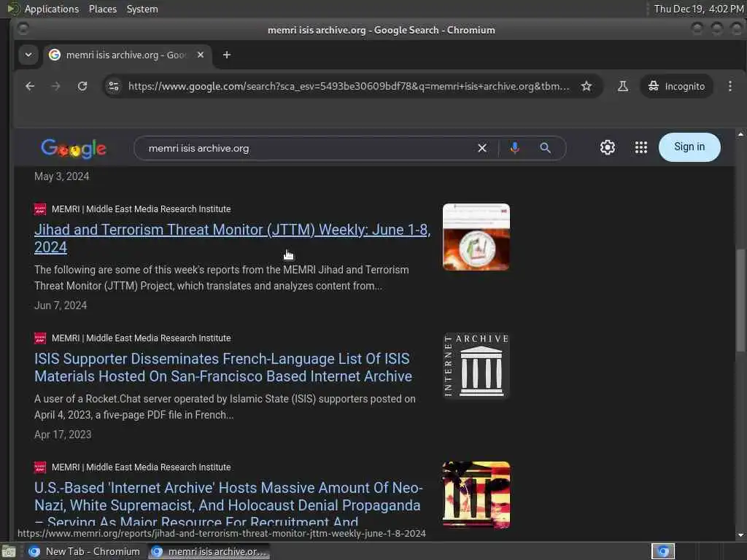Click the page vertical scrollbar thumb
Screen dimensions: 747x560
point(740,300)
